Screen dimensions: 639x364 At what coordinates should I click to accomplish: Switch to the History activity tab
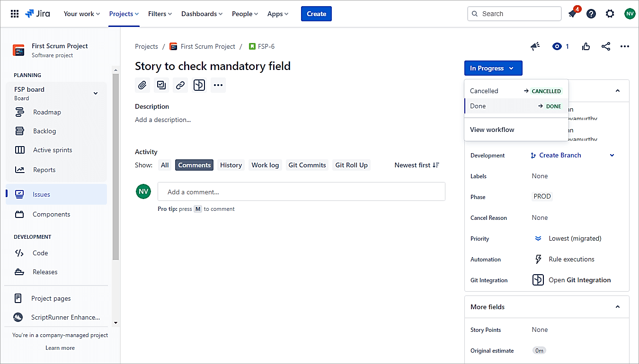pyautogui.click(x=231, y=165)
